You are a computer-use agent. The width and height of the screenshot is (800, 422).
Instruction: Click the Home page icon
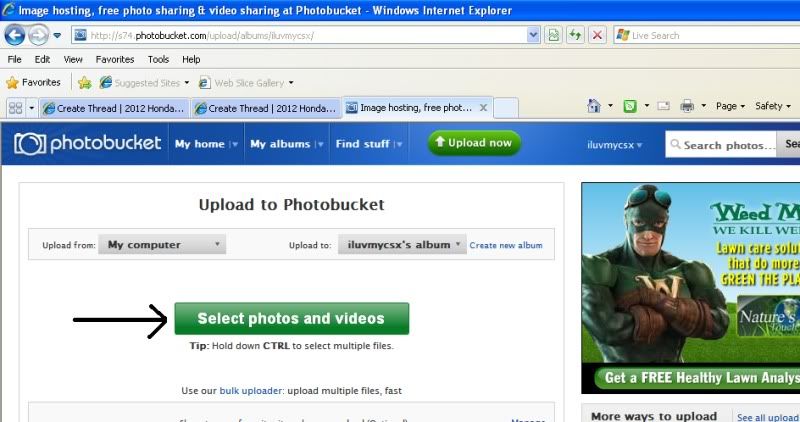pyautogui.click(x=594, y=106)
